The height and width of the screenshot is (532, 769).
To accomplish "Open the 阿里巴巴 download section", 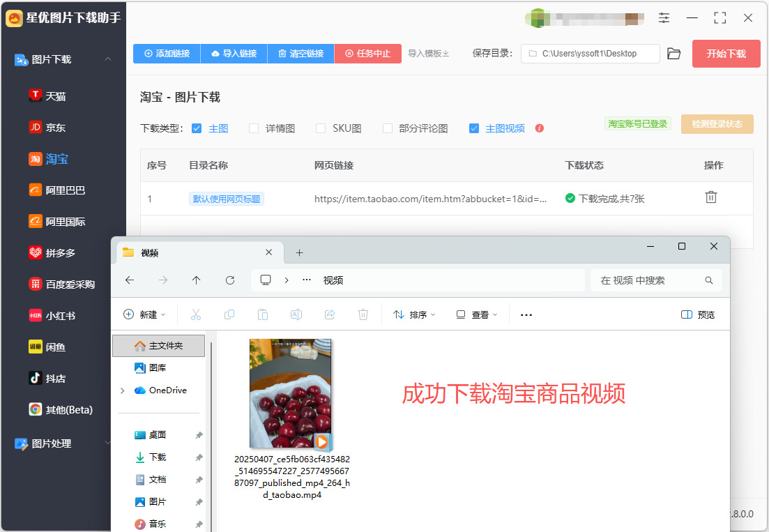I will click(57, 190).
